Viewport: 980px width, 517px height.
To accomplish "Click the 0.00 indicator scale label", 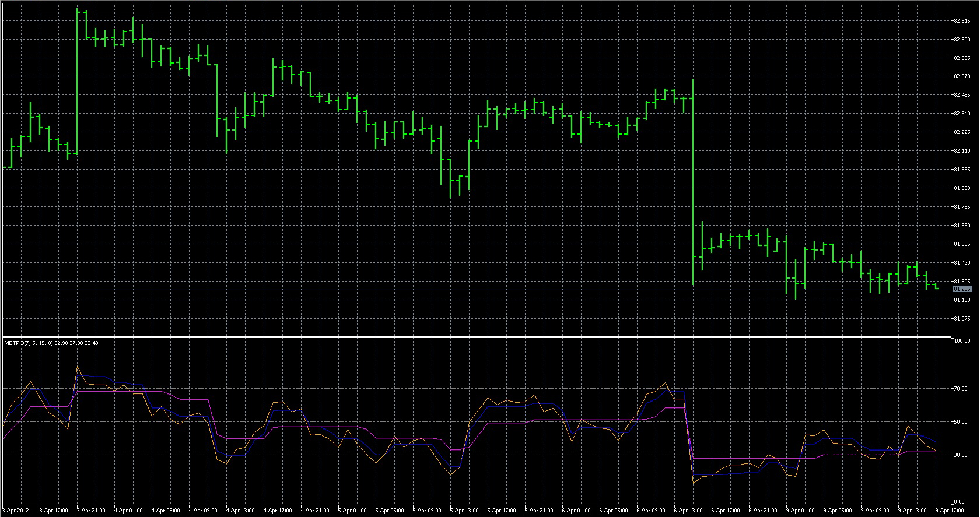I will 959,501.
